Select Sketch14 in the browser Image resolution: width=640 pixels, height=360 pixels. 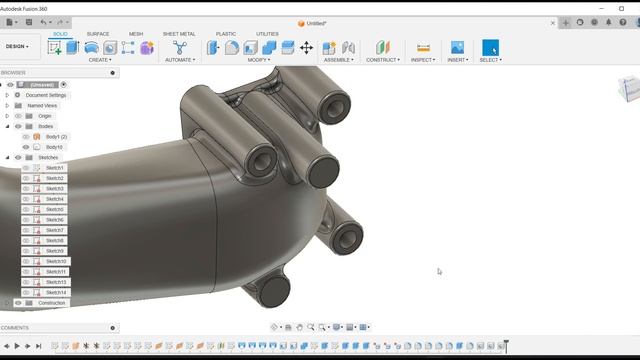[x=56, y=293]
